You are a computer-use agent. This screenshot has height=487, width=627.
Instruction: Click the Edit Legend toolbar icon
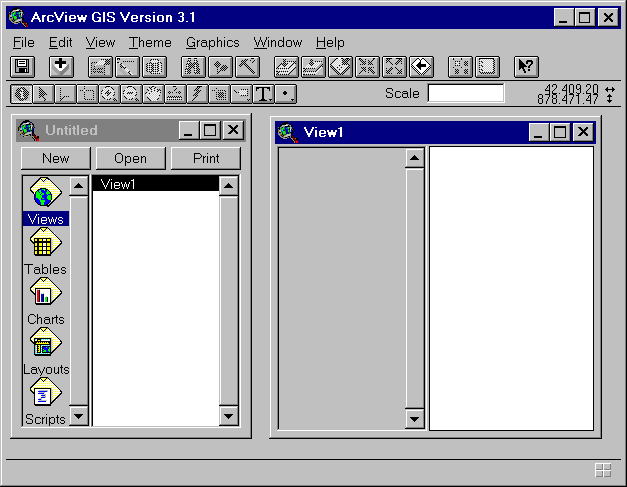click(127, 66)
